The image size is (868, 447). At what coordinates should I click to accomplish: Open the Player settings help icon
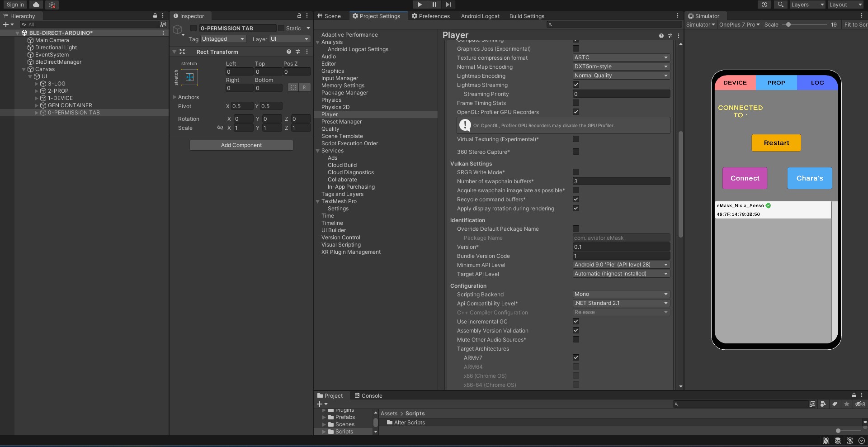[x=661, y=36]
